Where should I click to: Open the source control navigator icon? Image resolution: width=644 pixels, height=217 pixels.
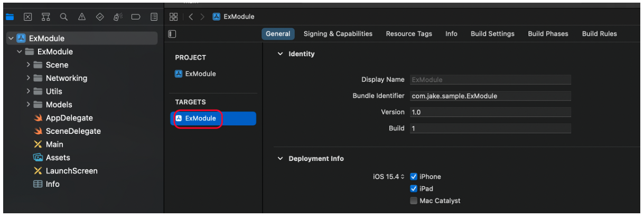pyautogui.click(x=28, y=17)
